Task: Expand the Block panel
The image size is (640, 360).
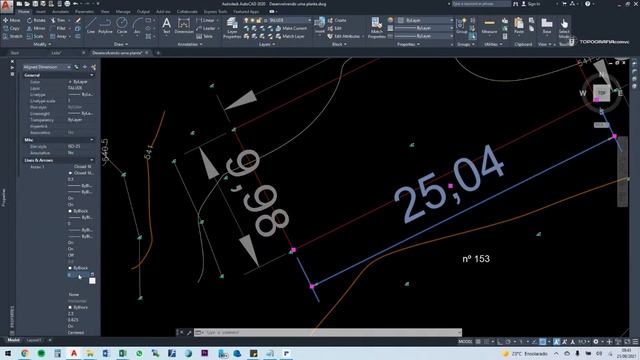Action: click(x=339, y=44)
